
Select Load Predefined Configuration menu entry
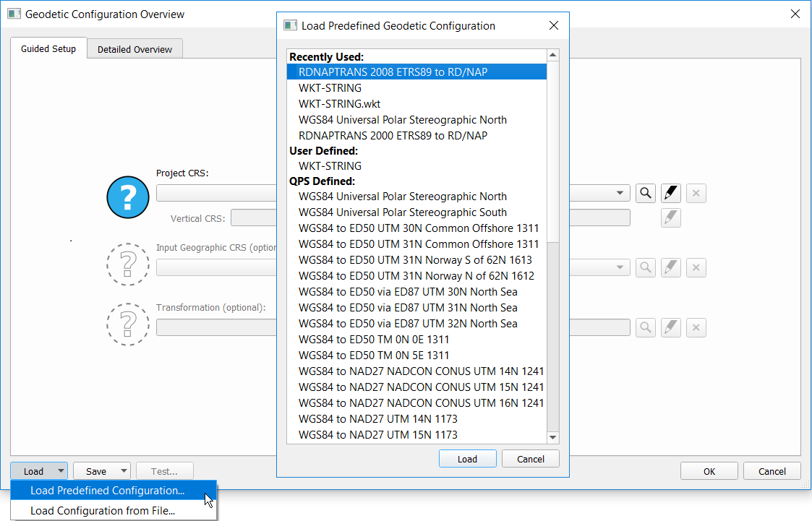pos(107,491)
